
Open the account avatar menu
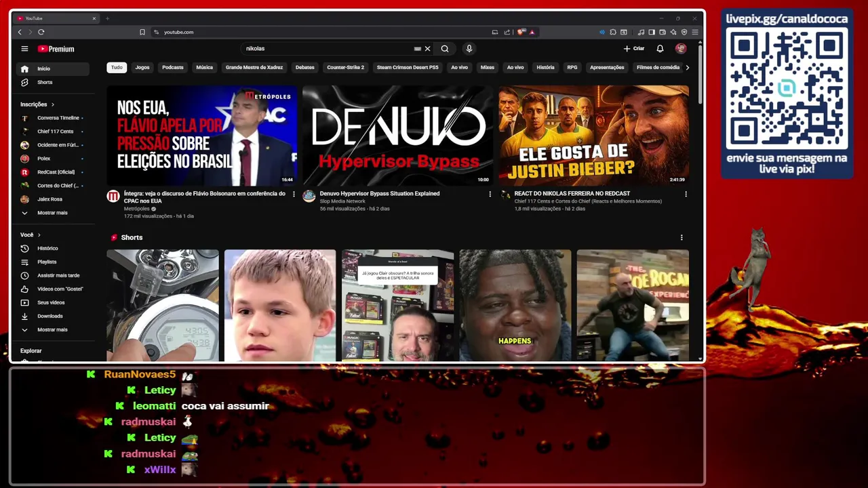click(x=681, y=49)
